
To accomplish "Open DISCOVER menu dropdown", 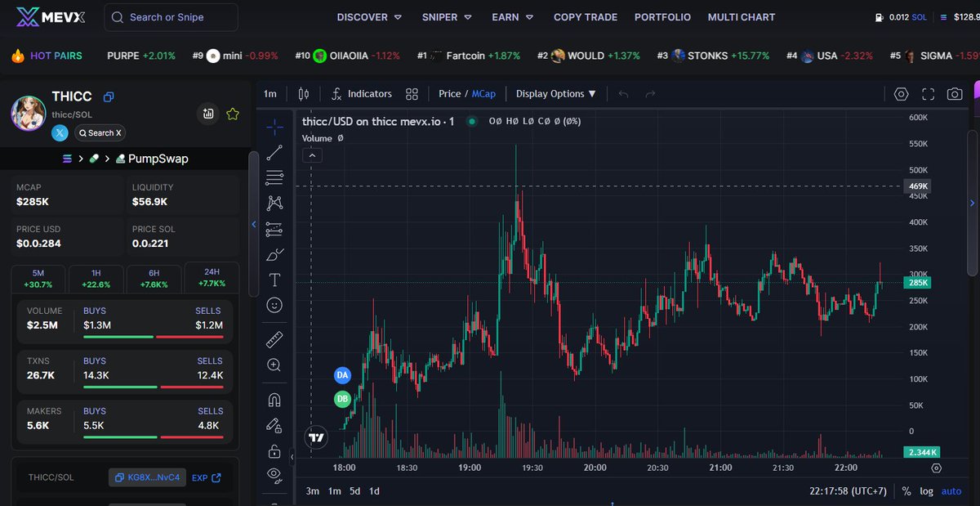I will pyautogui.click(x=369, y=17).
